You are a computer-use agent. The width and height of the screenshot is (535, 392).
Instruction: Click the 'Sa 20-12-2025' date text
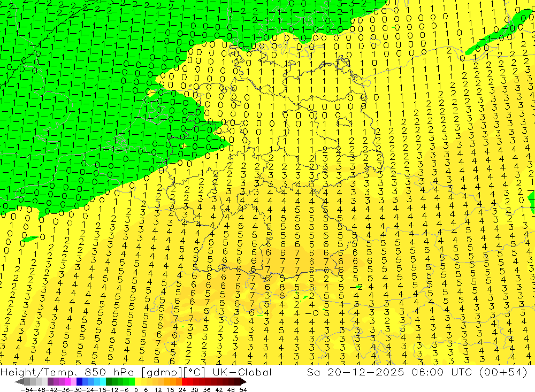click(x=356, y=372)
